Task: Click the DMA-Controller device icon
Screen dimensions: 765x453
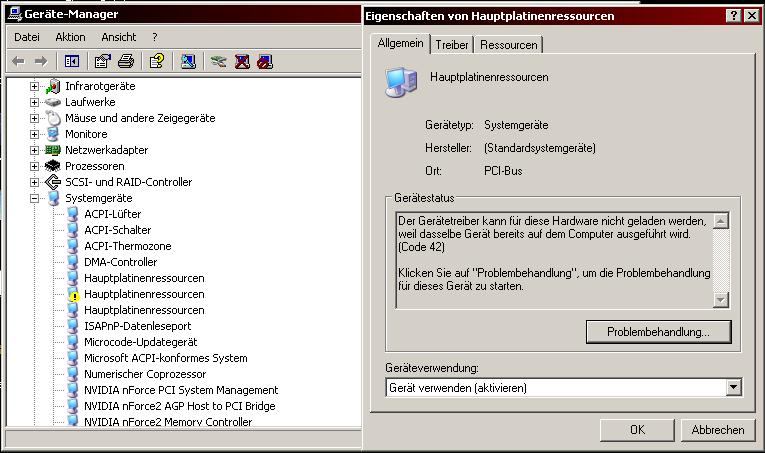Action: pyautogui.click(x=73, y=262)
